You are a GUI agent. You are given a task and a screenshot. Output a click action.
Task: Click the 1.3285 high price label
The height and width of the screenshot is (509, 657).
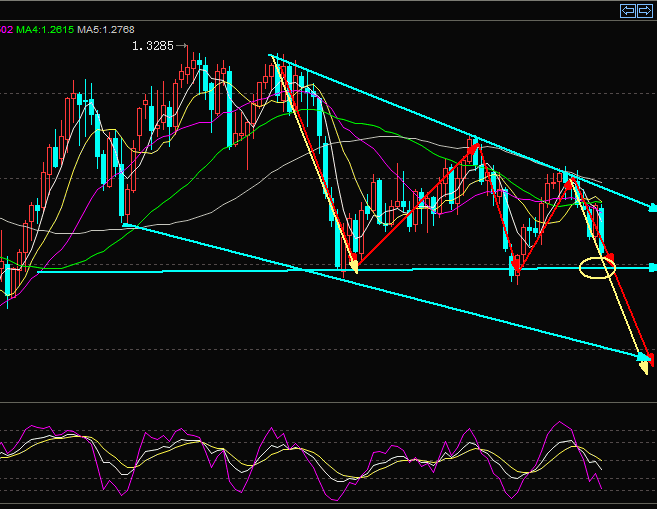[153, 46]
